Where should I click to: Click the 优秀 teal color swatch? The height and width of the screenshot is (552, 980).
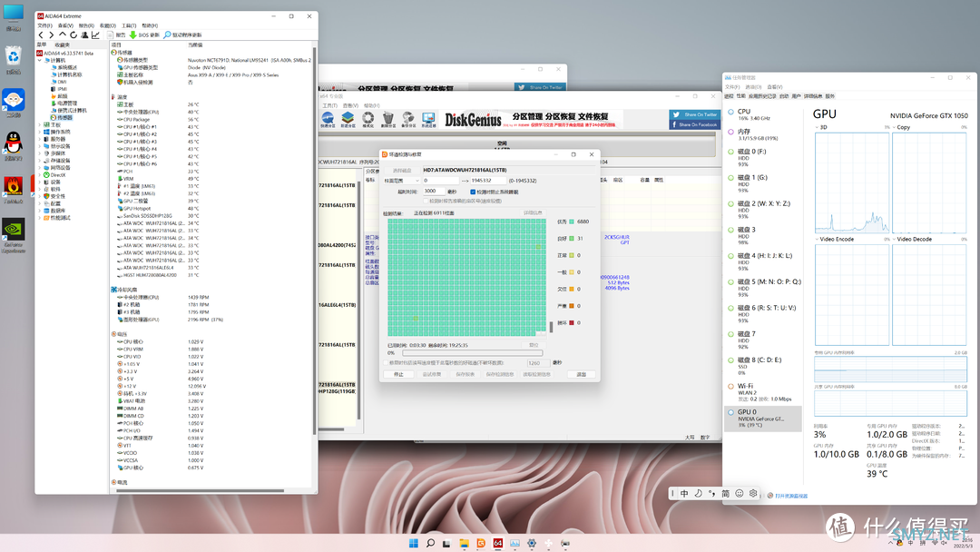pos(572,222)
